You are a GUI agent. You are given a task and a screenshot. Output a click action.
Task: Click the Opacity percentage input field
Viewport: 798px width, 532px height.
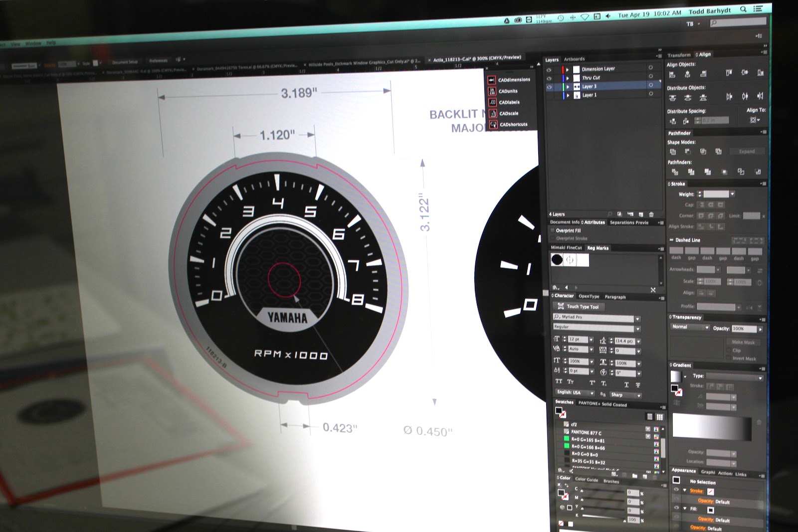744,329
